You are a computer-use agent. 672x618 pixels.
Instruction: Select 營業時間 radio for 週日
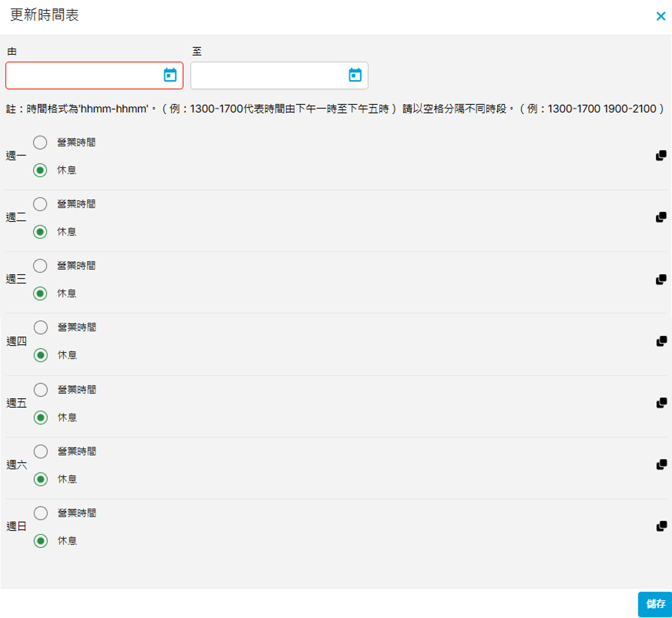[x=41, y=513]
